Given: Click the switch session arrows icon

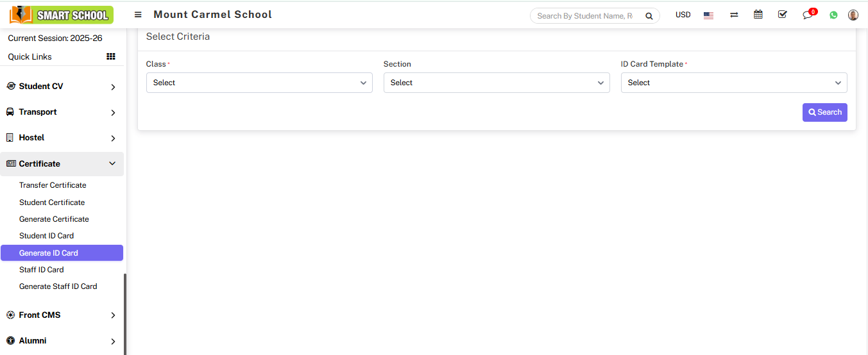Looking at the screenshot, I should pyautogui.click(x=734, y=15).
